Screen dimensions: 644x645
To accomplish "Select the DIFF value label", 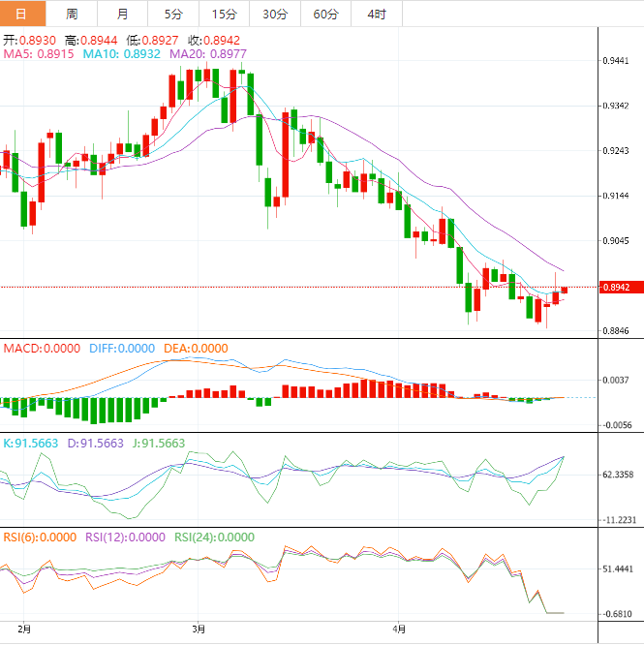I will click(121, 349).
